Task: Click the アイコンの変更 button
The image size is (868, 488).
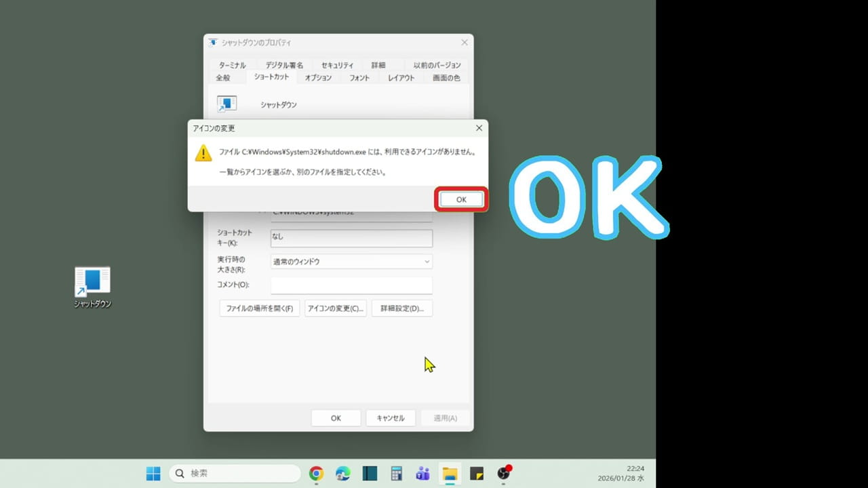Action: point(334,308)
